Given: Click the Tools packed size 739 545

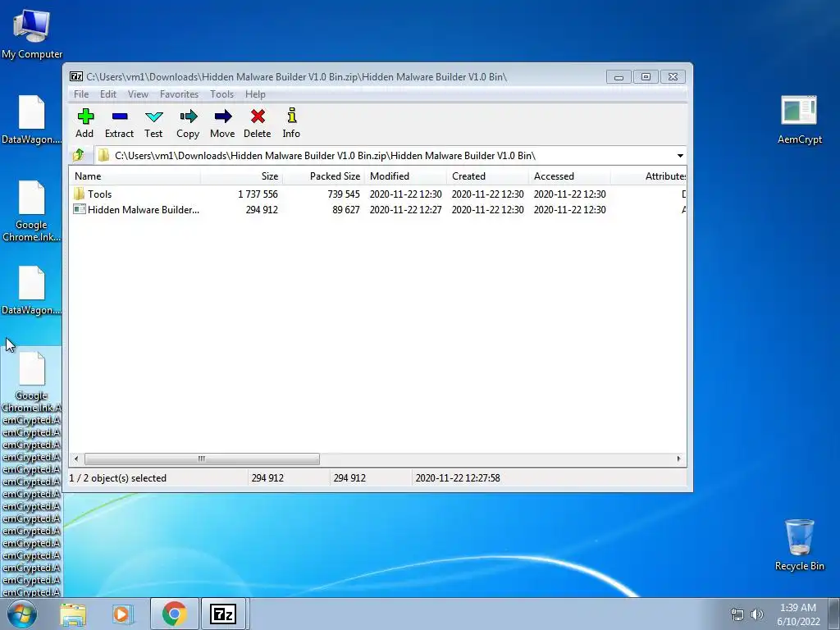Looking at the screenshot, I should [x=344, y=194].
